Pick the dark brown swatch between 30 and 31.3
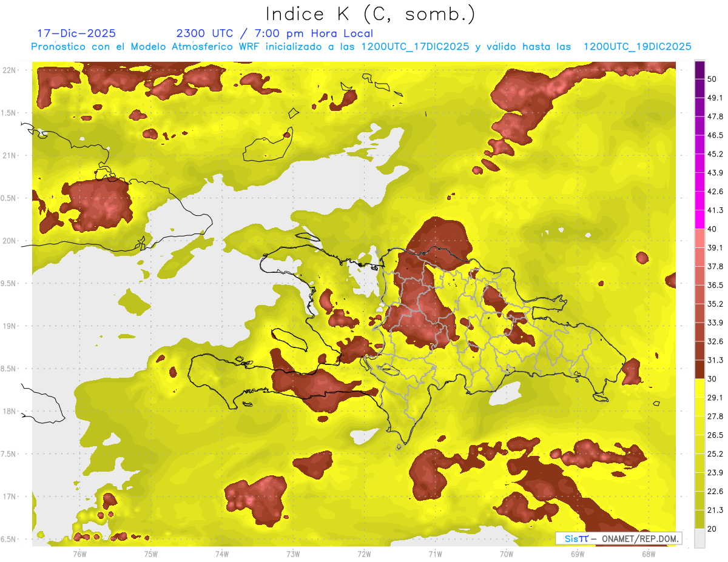This screenshot has width=728, height=562. pyautogui.click(x=699, y=369)
